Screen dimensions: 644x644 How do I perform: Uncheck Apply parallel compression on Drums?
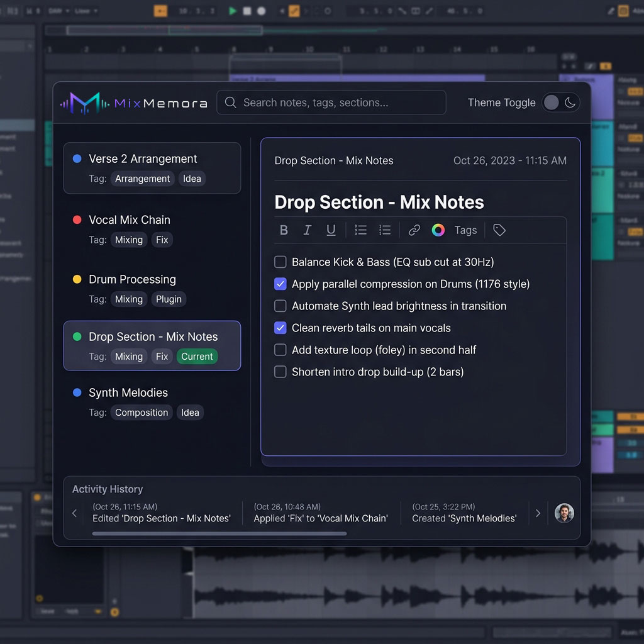point(280,284)
